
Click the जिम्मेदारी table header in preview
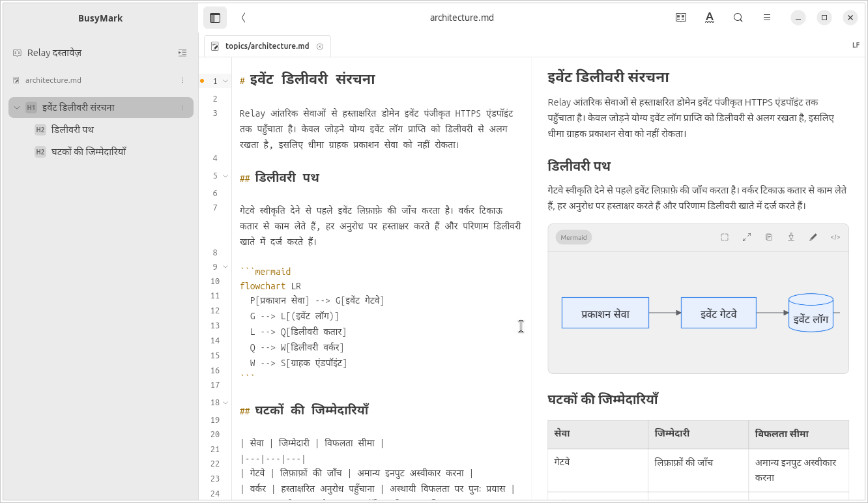coord(699,434)
